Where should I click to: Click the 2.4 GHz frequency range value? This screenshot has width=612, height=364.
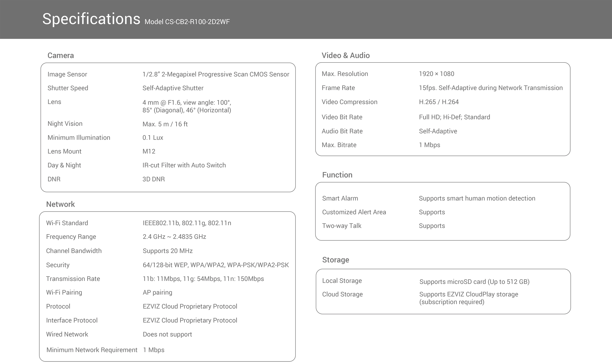[x=174, y=237]
